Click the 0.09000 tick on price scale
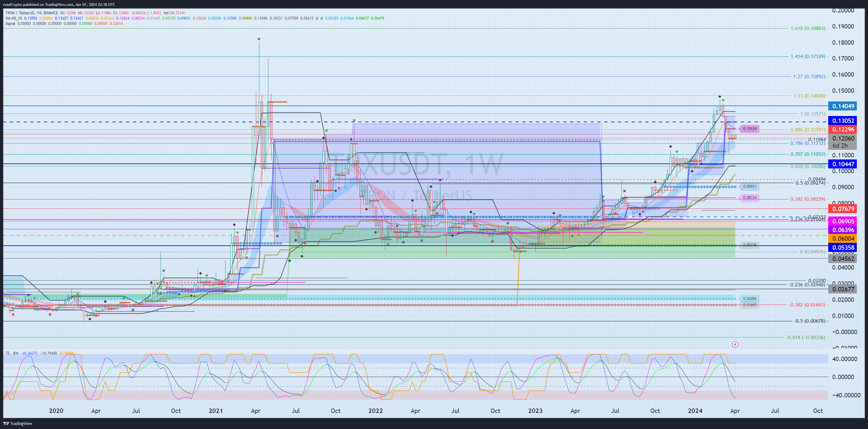This screenshot has height=429, width=868. pos(843,187)
